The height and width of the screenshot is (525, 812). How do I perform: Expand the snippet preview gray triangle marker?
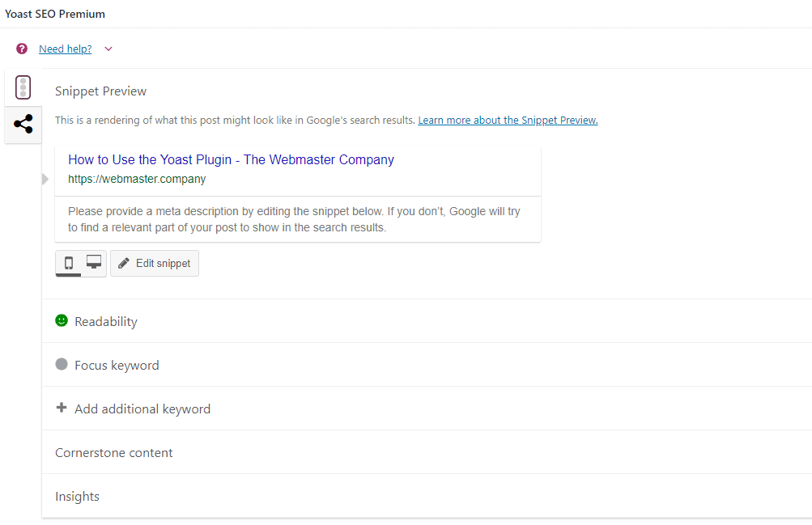coord(45,179)
